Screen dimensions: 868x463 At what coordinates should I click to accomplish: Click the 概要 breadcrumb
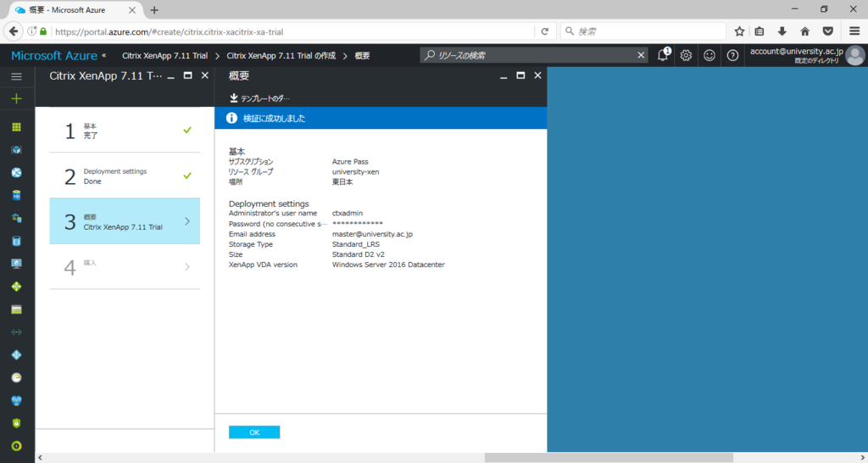(x=362, y=55)
